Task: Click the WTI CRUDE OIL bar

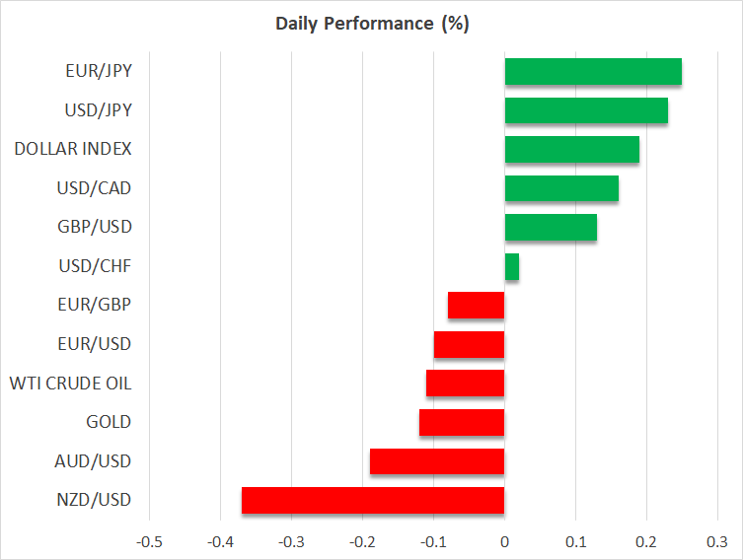Action: click(x=465, y=384)
